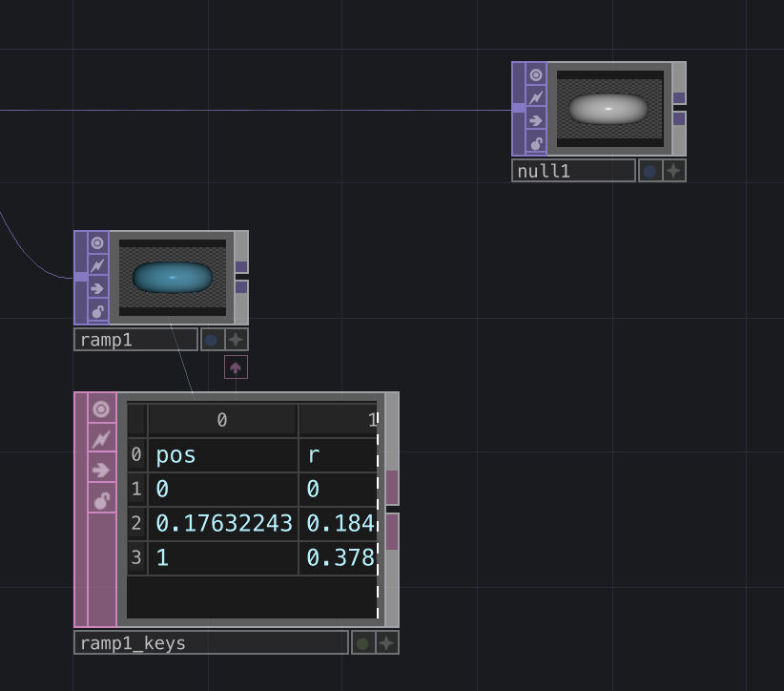Click the ramp1 blue gradient preview
The height and width of the screenshot is (691, 784).
pos(173,278)
